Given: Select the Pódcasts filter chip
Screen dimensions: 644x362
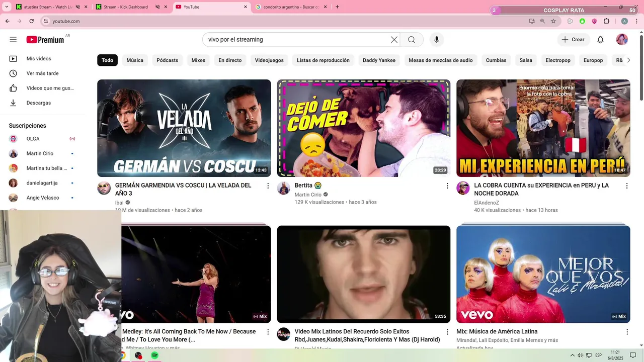Looking at the screenshot, I should [x=167, y=60].
